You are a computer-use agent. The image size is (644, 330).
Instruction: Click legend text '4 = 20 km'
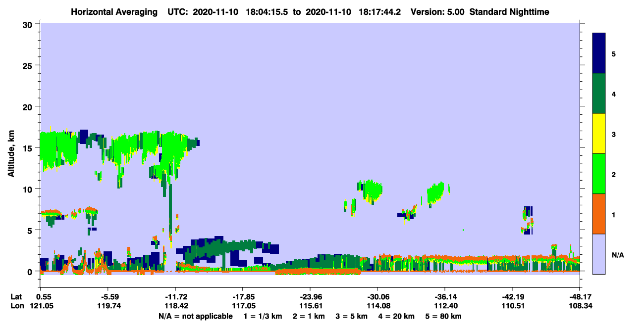(396, 316)
